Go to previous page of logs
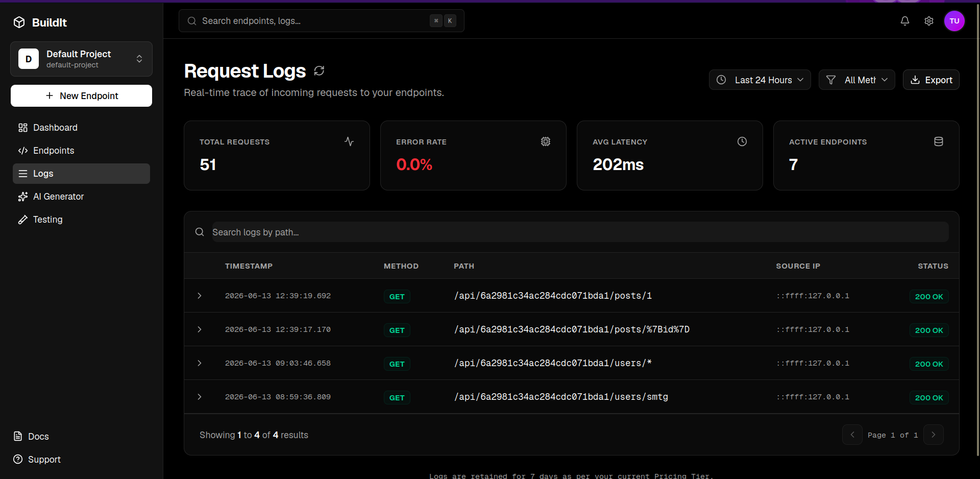 [x=852, y=435]
